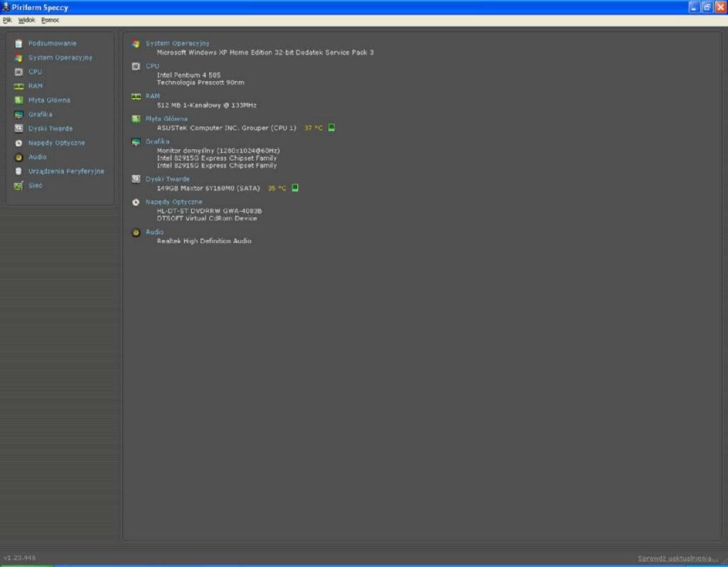This screenshot has width=728, height=567.
Task: Open the Widok menu
Action: [x=26, y=20]
